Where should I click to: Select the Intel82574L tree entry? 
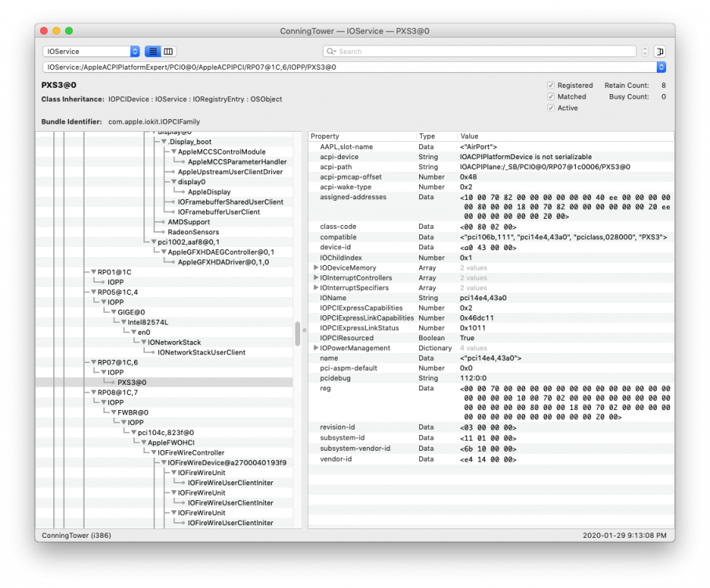(147, 322)
